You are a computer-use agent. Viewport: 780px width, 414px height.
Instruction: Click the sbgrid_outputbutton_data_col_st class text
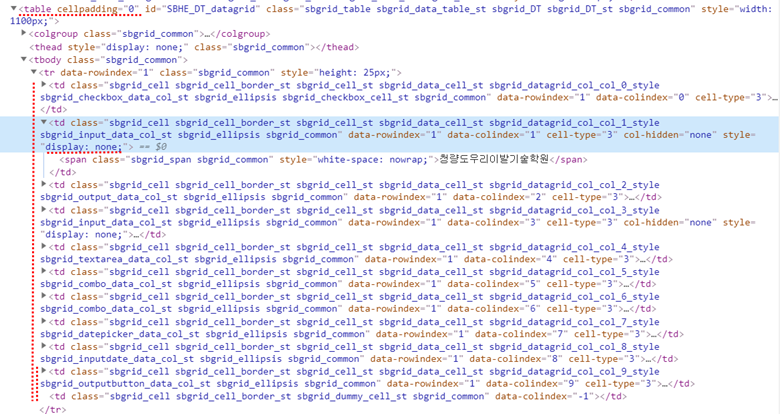click(125, 384)
